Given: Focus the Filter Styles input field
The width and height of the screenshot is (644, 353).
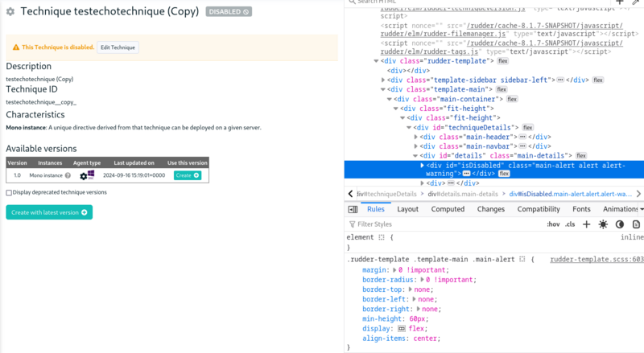Looking at the screenshot, I should click(446, 224).
